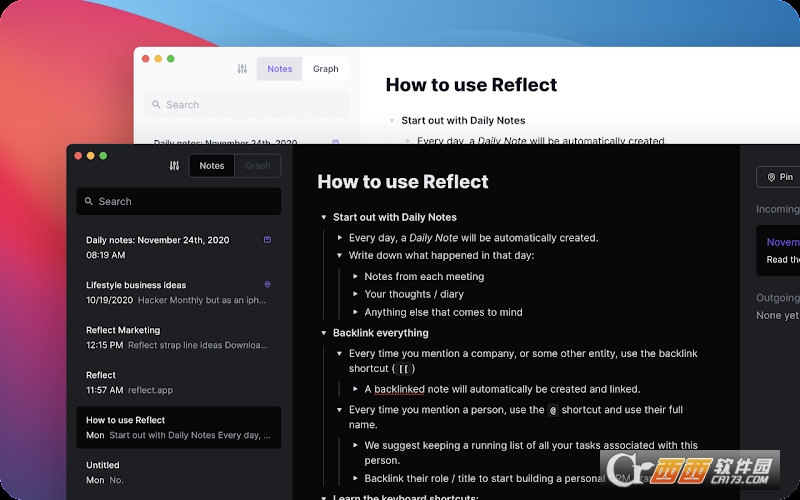
Task: Close the light Reflect window
Action: [145, 59]
